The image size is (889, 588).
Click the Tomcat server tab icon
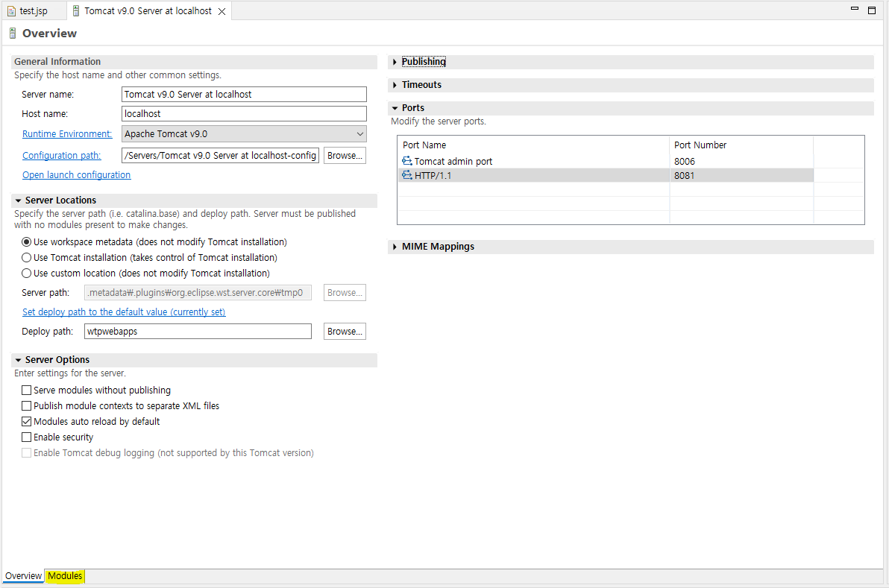pos(76,10)
